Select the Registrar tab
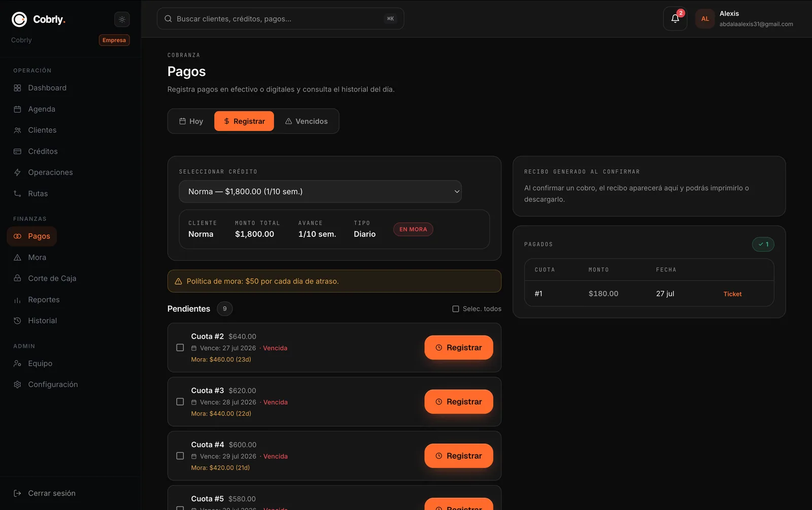The width and height of the screenshot is (812, 510). (244, 121)
